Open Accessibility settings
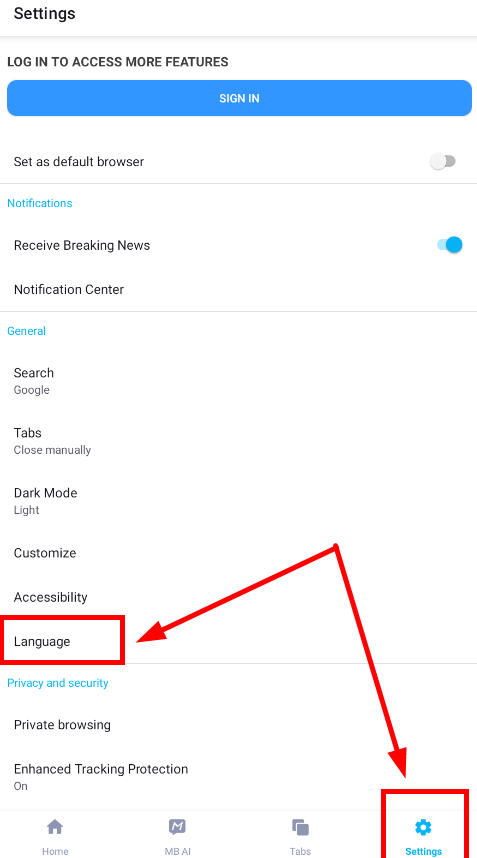 tap(238, 597)
